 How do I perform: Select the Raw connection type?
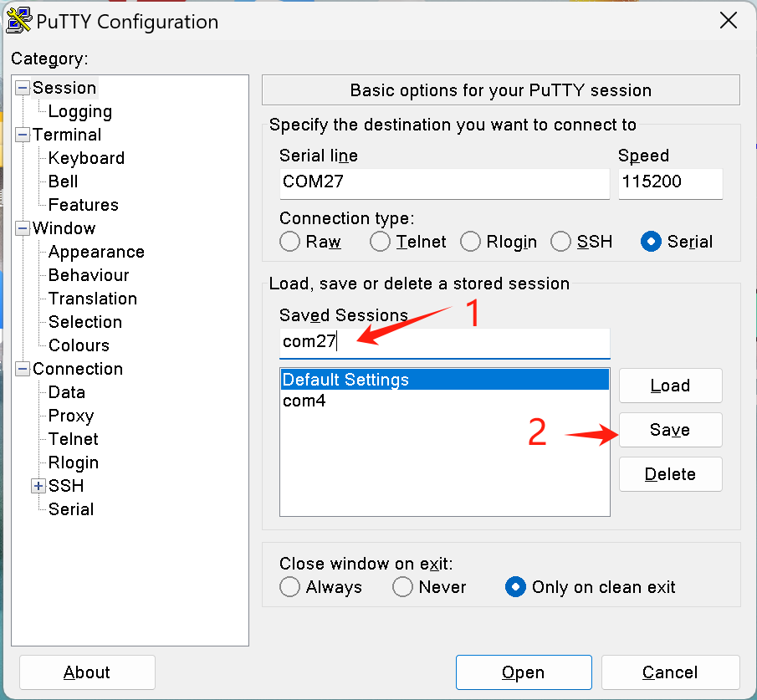(x=290, y=242)
